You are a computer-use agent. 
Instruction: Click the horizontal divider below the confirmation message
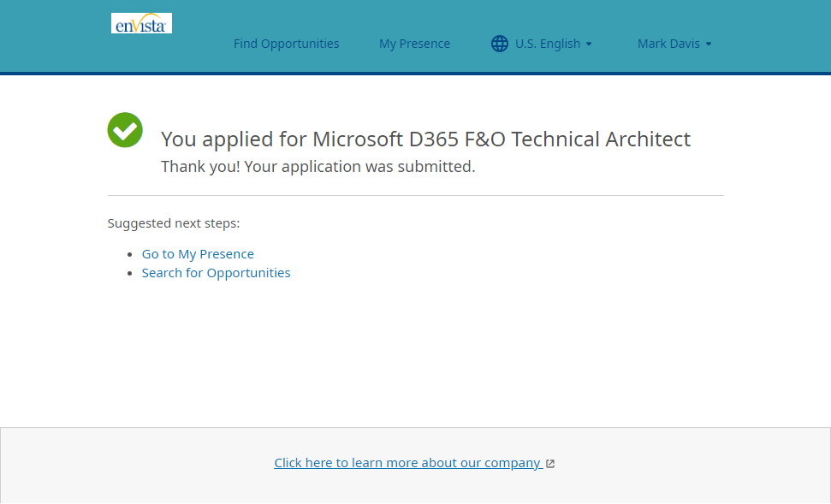pyautogui.click(x=415, y=196)
